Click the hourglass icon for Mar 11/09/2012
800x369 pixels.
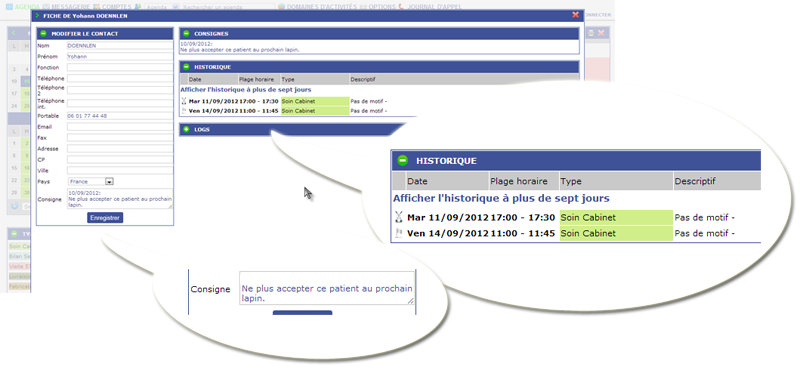184,101
